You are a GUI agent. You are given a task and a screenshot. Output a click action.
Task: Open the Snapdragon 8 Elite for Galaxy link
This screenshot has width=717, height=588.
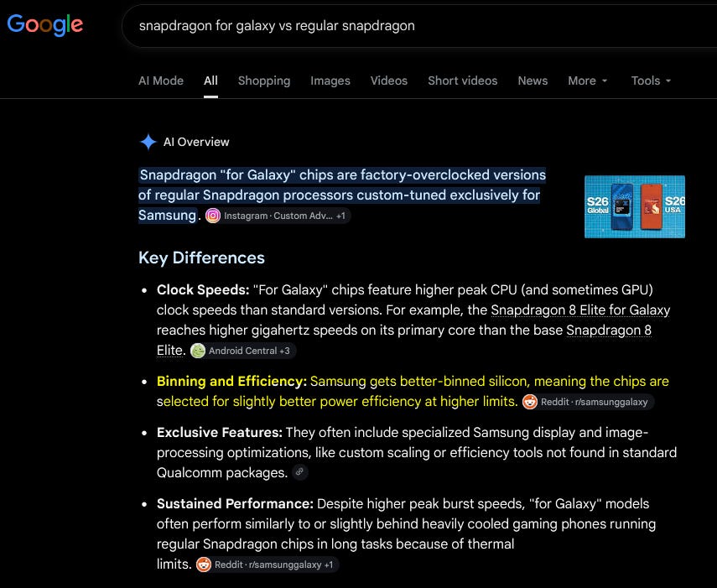tap(580, 310)
